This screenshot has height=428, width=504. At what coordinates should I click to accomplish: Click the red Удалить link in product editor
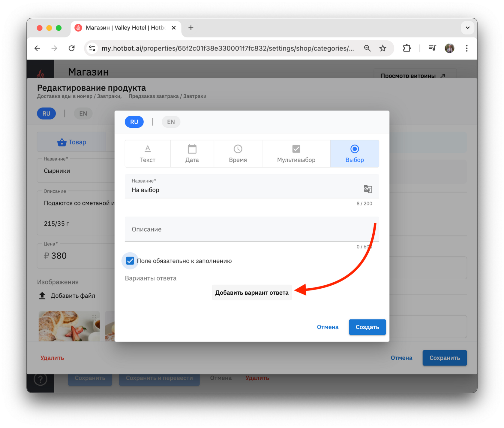click(52, 358)
